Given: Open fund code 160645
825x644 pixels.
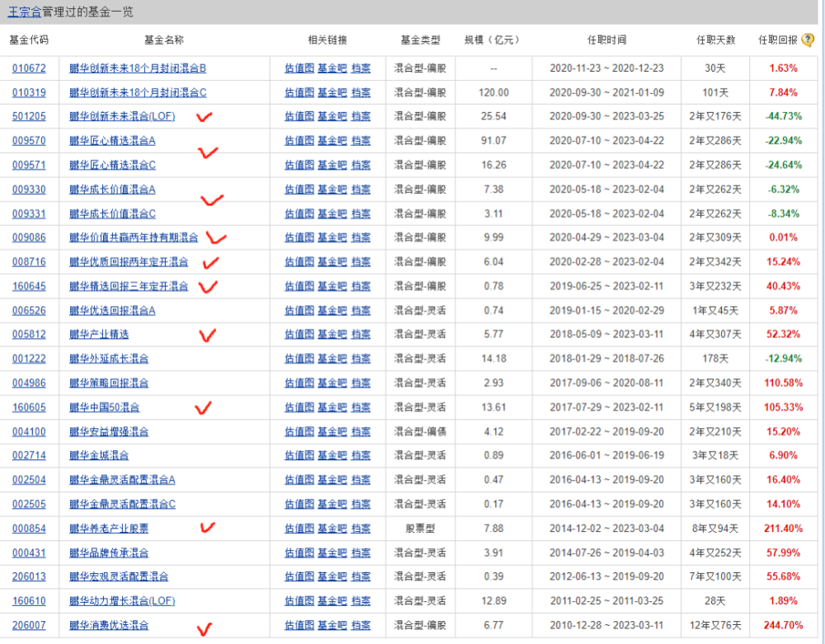Looking at the screenshot, I should point(29,286).
